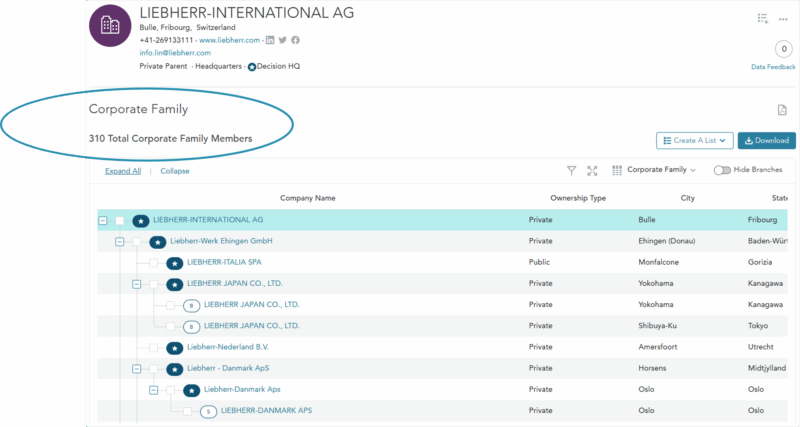Open LIEBHERR-ITALIA SPA company link

[224, 262]
